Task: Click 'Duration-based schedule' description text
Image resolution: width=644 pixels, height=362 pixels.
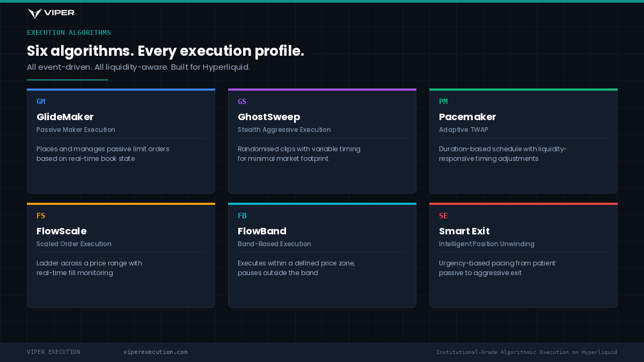Action: coord(503,154)
